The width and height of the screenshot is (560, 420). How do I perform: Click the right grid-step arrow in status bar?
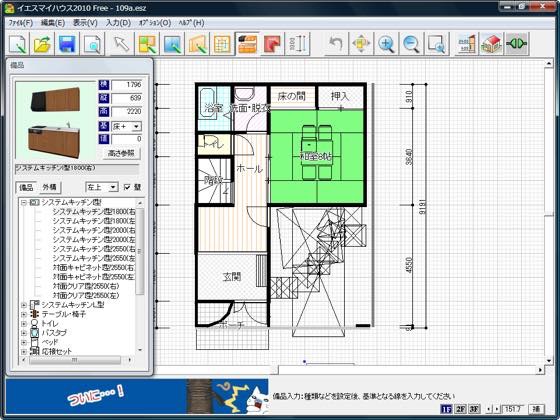point(497,409)
